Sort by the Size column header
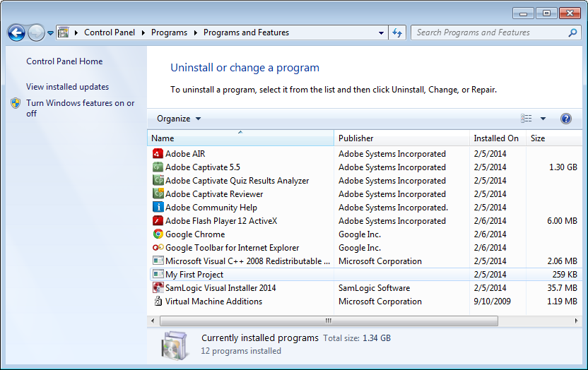This screenshot has width=588, height=370. [x=554, y=138]
